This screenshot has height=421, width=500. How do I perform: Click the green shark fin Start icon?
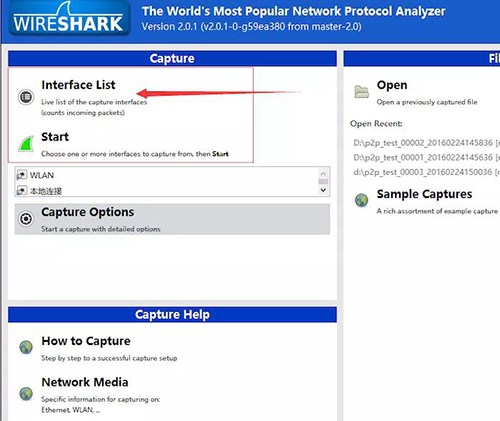tap(26, 144)
